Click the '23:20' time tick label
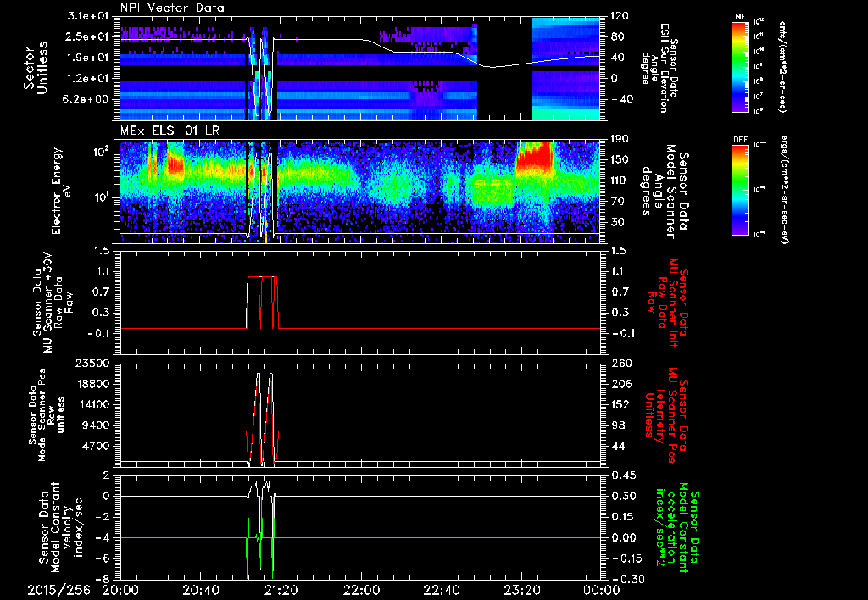Viewport: 868px width, 600px height. (521, 590)
